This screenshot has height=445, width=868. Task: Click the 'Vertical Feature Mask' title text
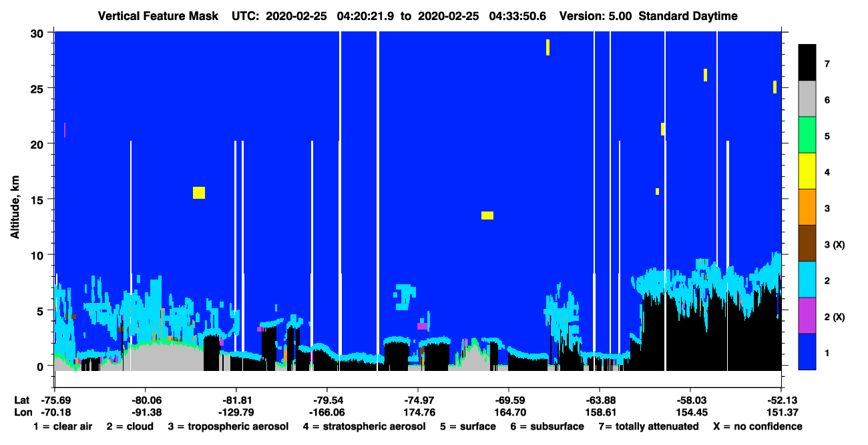160,16
